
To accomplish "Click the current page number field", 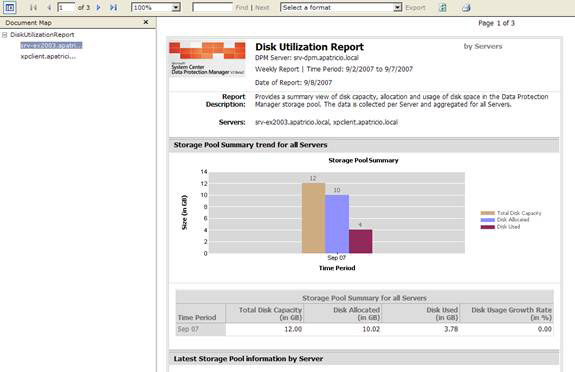I will click(x=66, y=7).
